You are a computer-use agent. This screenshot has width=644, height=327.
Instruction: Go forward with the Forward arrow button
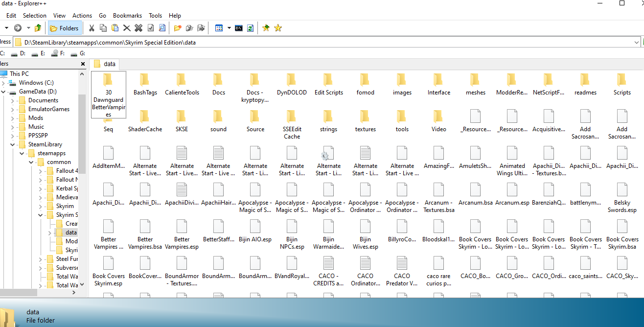(18, 28)
